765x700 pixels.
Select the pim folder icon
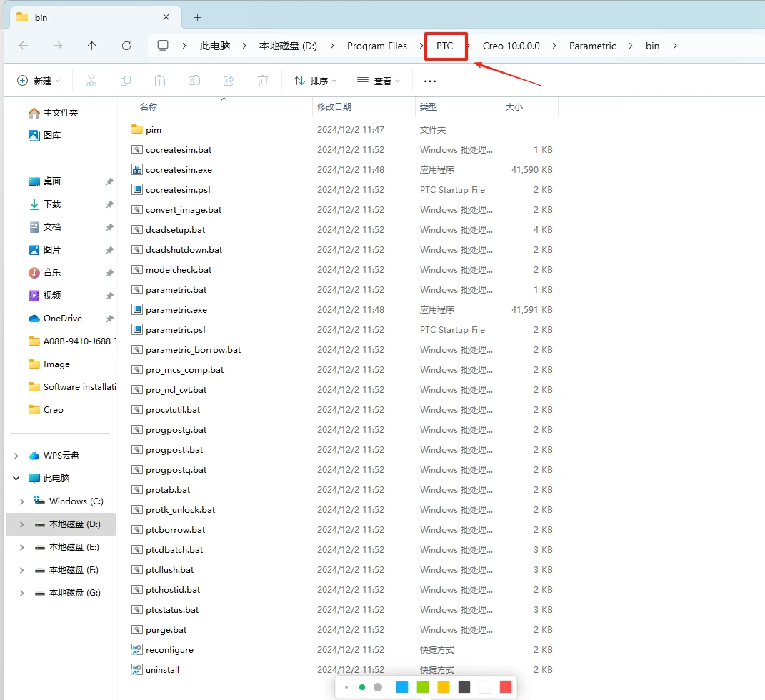point(137,129)
